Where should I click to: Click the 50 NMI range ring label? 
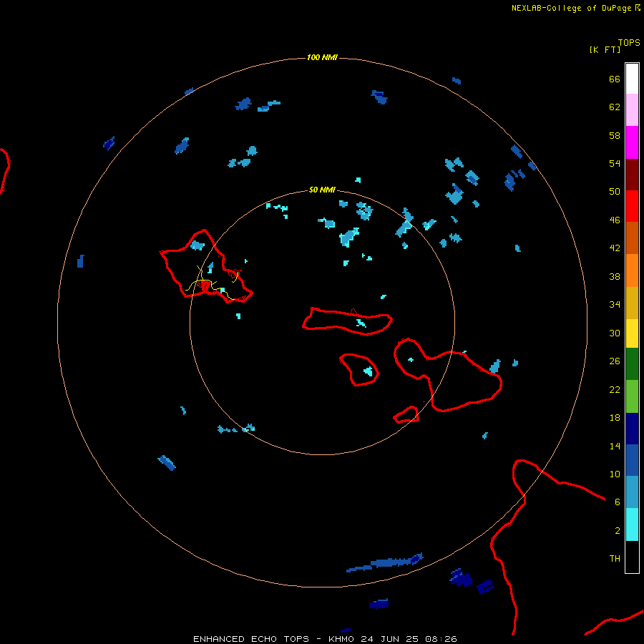pos(322,190)
